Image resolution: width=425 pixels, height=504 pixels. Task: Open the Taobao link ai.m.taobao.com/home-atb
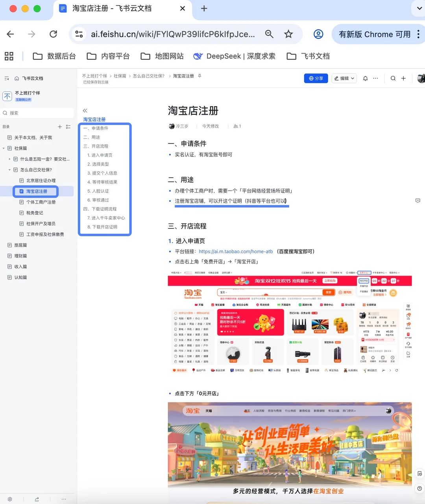coord(236,252)
